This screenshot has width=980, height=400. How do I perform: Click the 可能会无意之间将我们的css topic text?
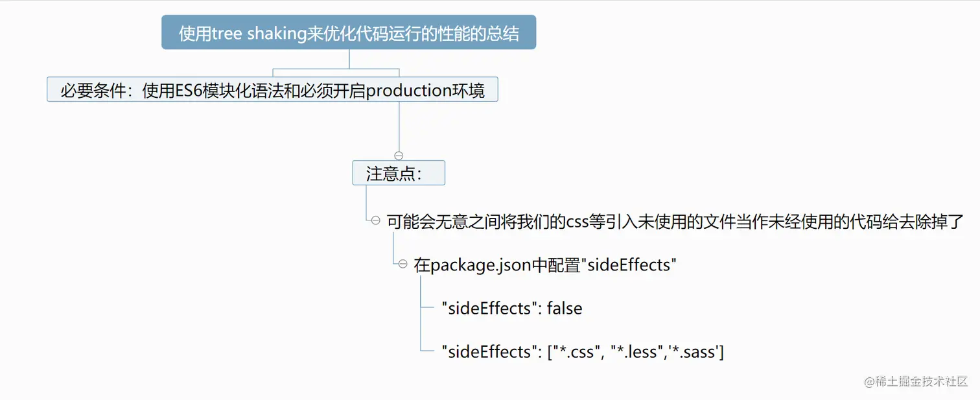click(x=674, y=222)
